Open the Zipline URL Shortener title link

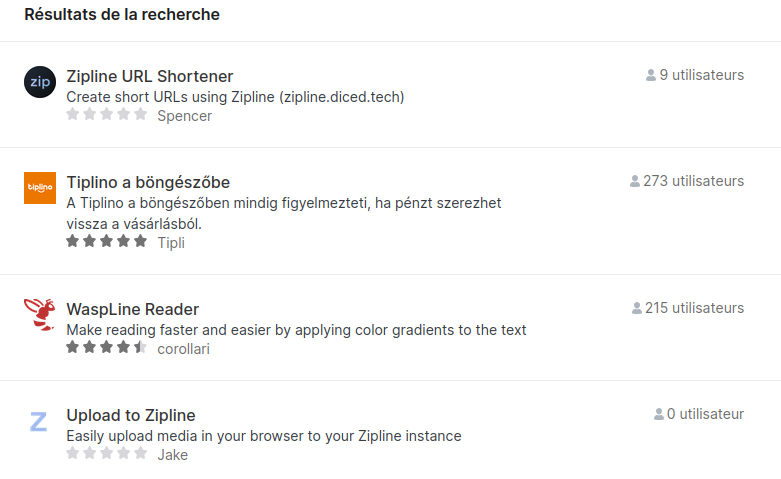150,76
